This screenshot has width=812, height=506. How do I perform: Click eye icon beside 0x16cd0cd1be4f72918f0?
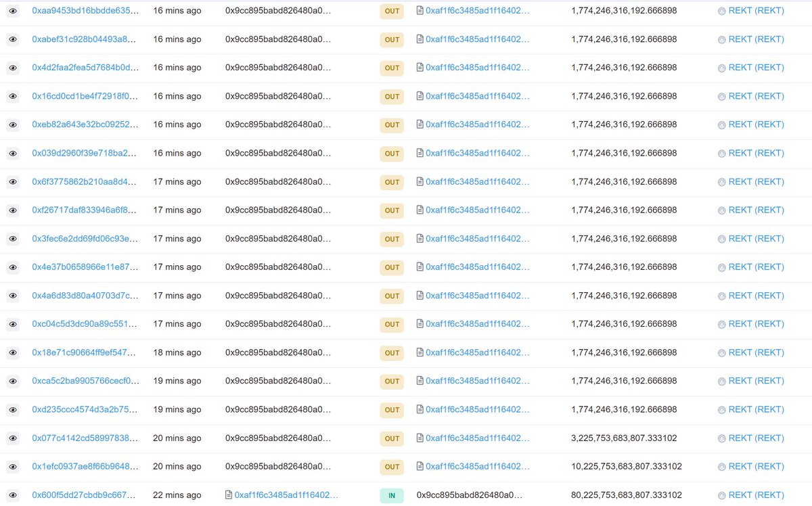coord(13,96)
